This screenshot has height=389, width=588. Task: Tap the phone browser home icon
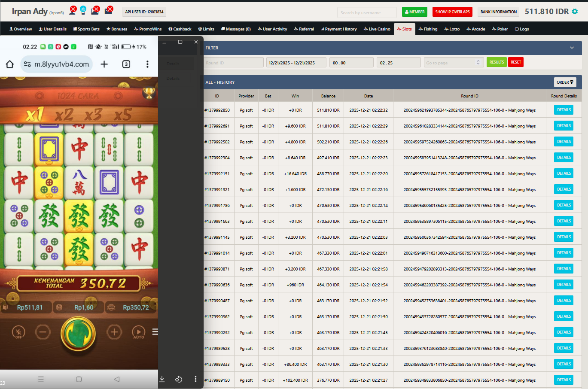pyautogui.click(x=9, y=64)
